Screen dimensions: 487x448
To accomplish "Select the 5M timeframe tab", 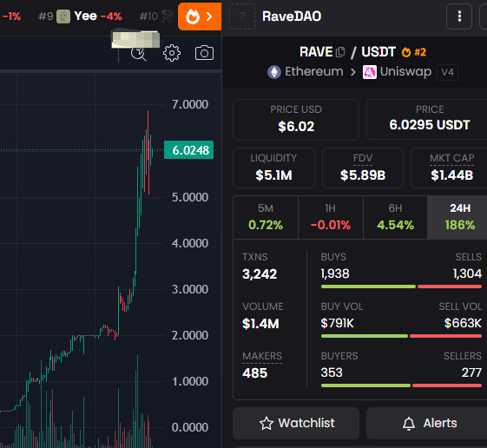I will (x=266, y=217).
